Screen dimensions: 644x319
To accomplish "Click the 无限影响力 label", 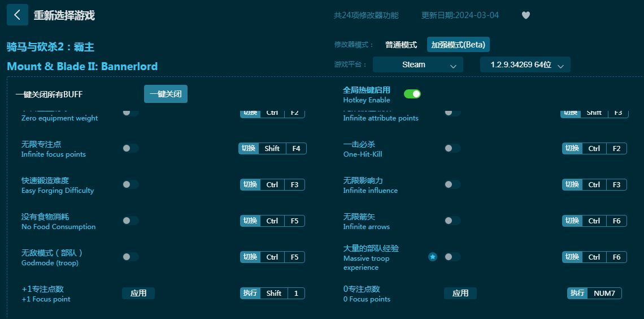I will click(x=363, y=180).
